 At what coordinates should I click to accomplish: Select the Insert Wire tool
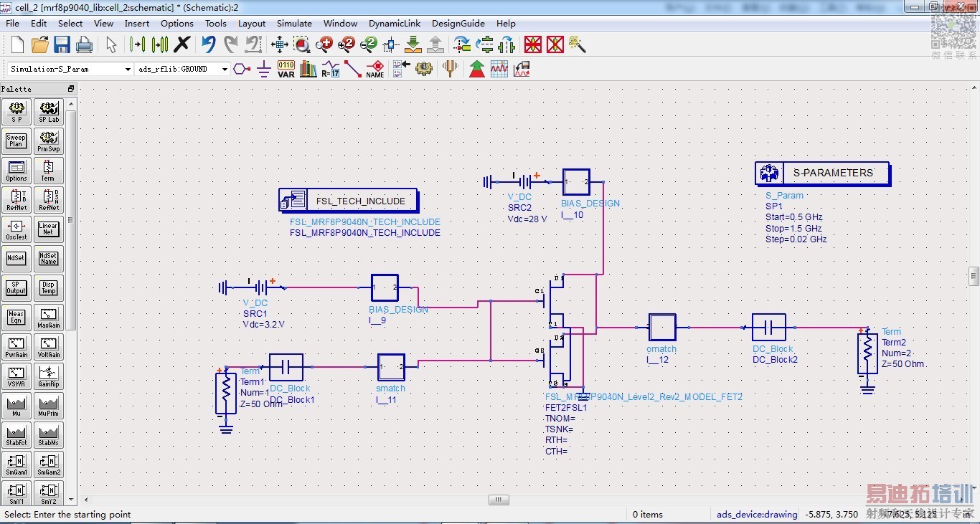coord(352,69)
